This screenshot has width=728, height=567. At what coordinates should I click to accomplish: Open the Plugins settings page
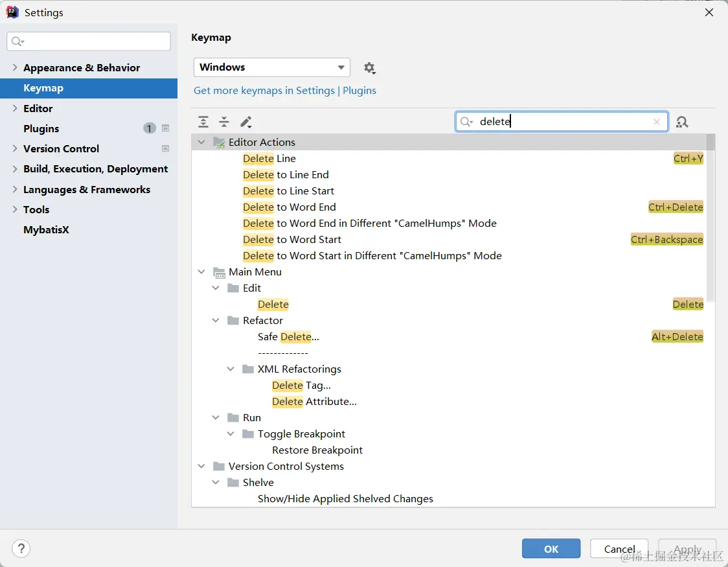pyautogui.click(x=41, y=128)
